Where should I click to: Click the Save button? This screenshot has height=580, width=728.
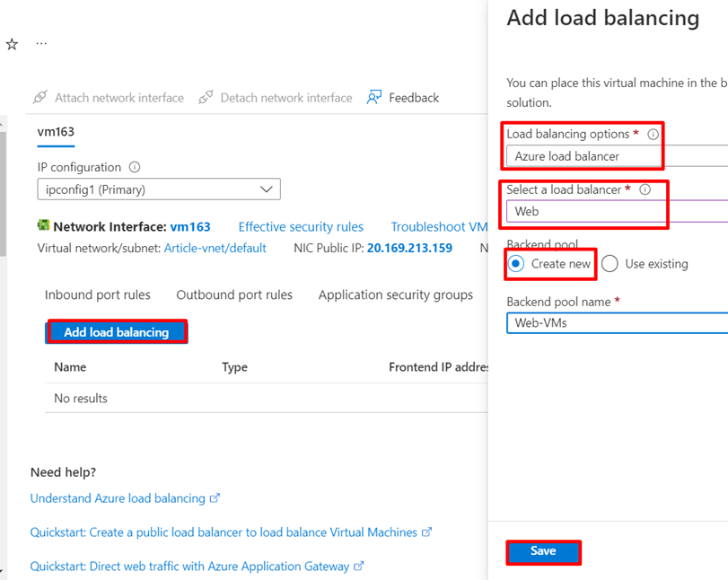[543, 552]
